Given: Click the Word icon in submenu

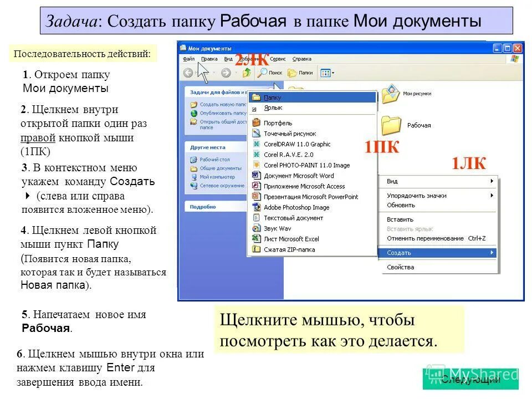Looking at the screenshot, I should [256, 176].
